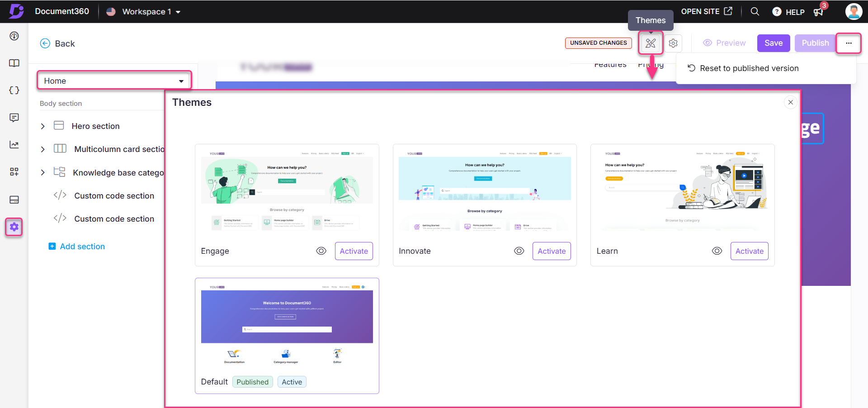Click OPEN SITE link
This screenshot has width=868, height=408.
(707, 11)
